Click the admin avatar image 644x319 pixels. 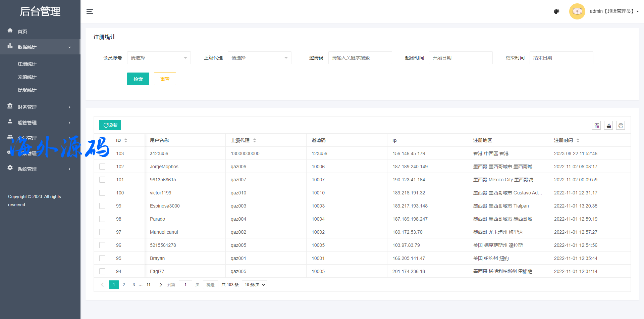tap(577, 11)
